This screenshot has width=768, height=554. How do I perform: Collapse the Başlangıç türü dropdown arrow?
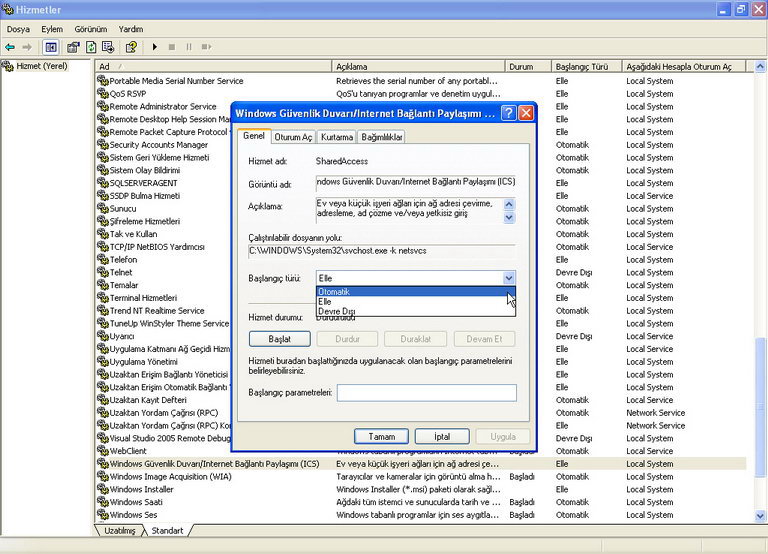[x=509, y=278]
